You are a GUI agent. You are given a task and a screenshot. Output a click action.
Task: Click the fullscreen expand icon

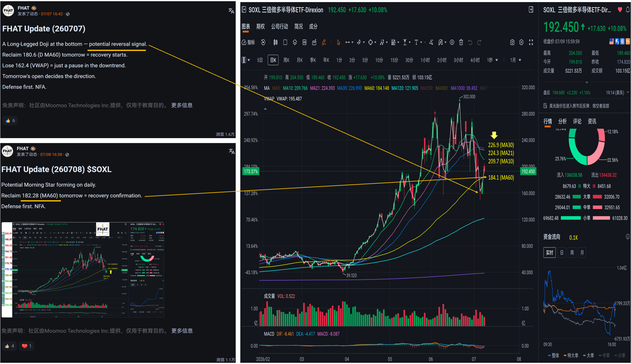point(531,42)
